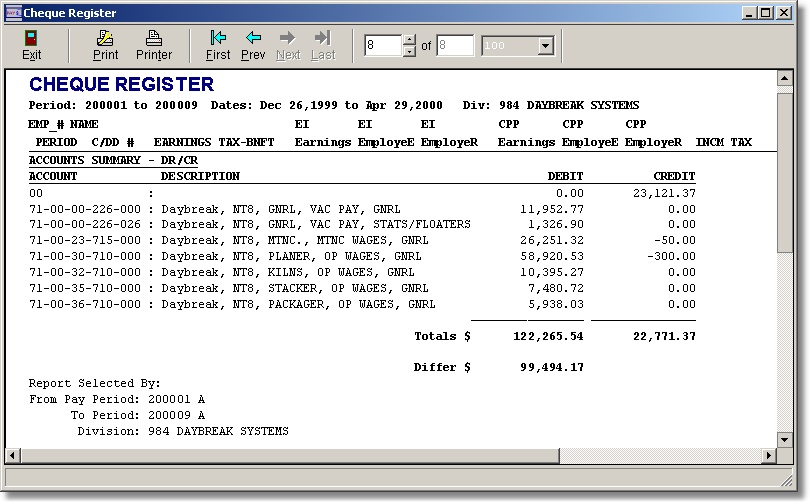Click the greyed-out Last page arrow
Viewport: 810px width, 504px height.
pyautogui.click(x=323, y=45)
